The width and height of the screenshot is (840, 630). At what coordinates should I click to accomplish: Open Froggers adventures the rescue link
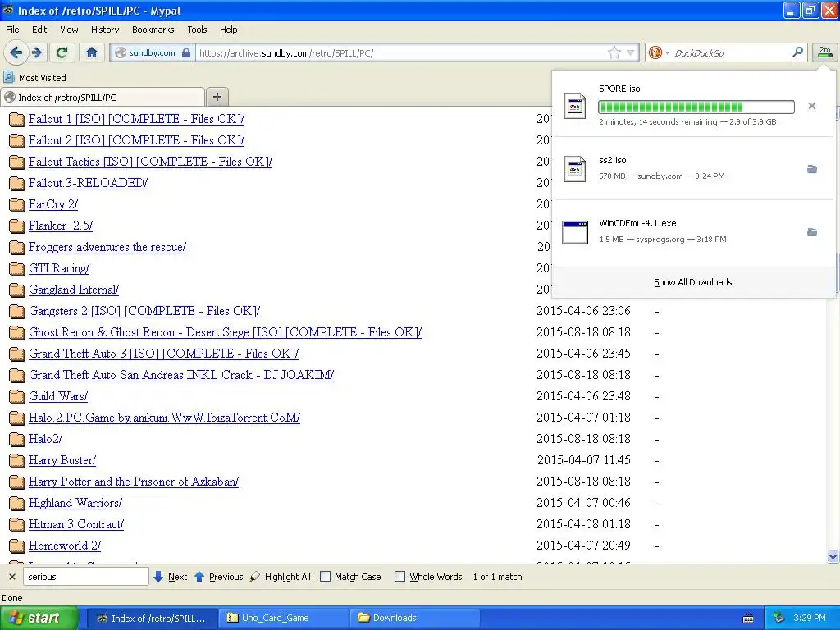coord(107,247)
